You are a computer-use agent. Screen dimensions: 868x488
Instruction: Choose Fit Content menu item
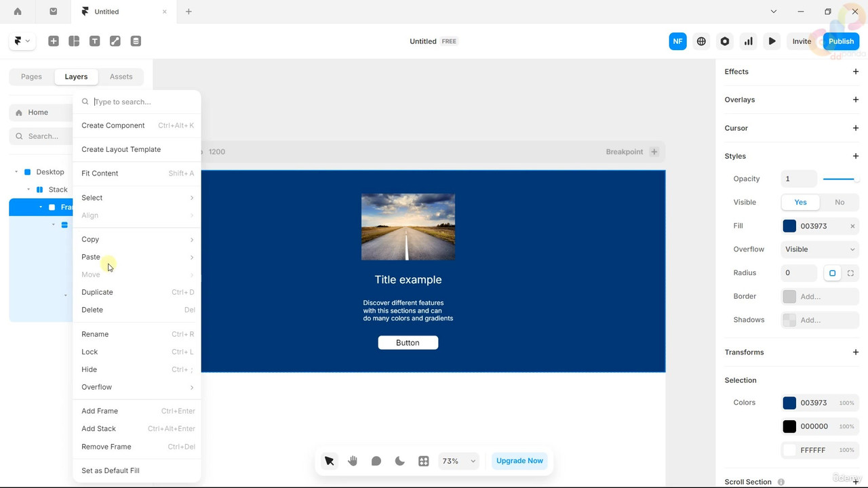pyautogui.click(x=137, y=174)
